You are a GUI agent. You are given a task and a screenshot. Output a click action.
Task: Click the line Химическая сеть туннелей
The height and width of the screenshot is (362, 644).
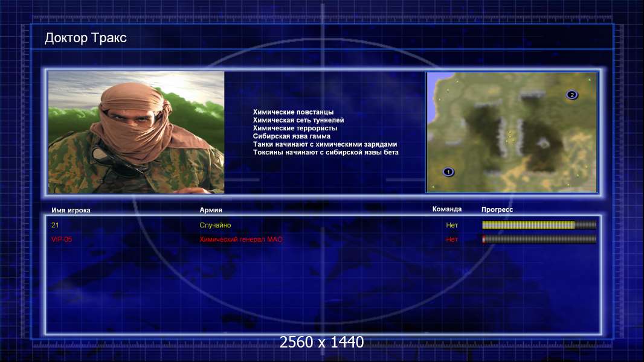point(298,120)
